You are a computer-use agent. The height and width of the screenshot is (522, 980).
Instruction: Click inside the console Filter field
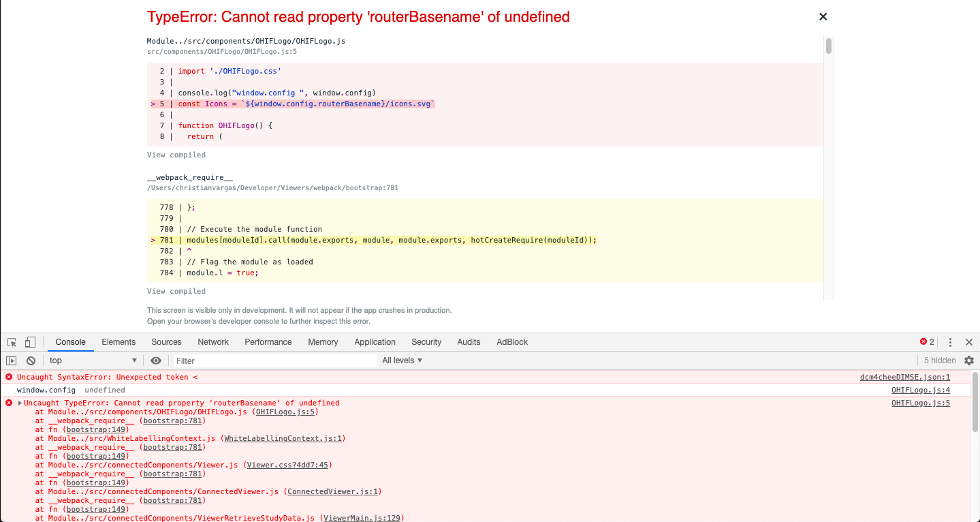pos(272,360)
